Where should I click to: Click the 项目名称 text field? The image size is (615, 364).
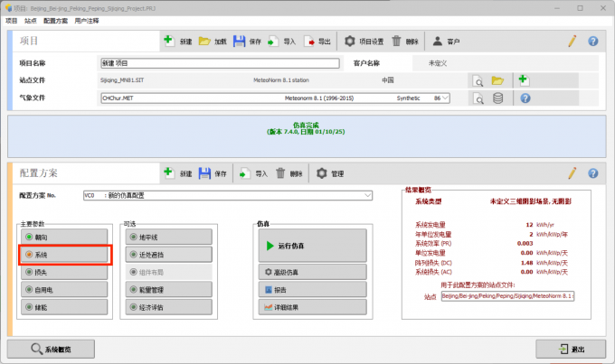pyautogui.click(x=220, y=64)
